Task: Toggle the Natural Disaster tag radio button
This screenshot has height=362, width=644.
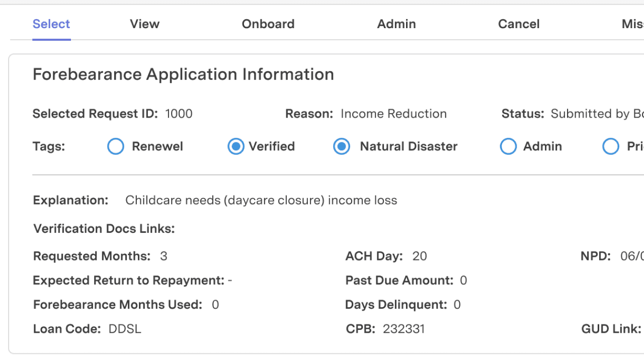Action: [x=342, y=146]
